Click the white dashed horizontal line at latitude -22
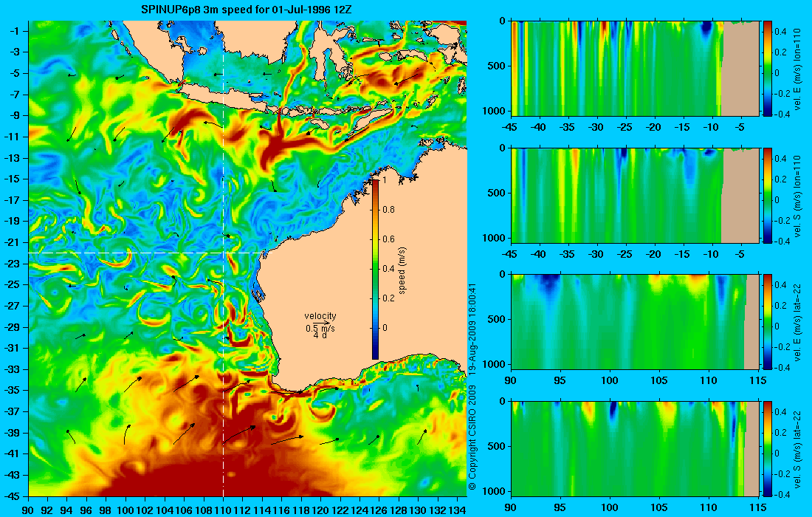This screenshot has height=517, width=812. tap(148, 253)
